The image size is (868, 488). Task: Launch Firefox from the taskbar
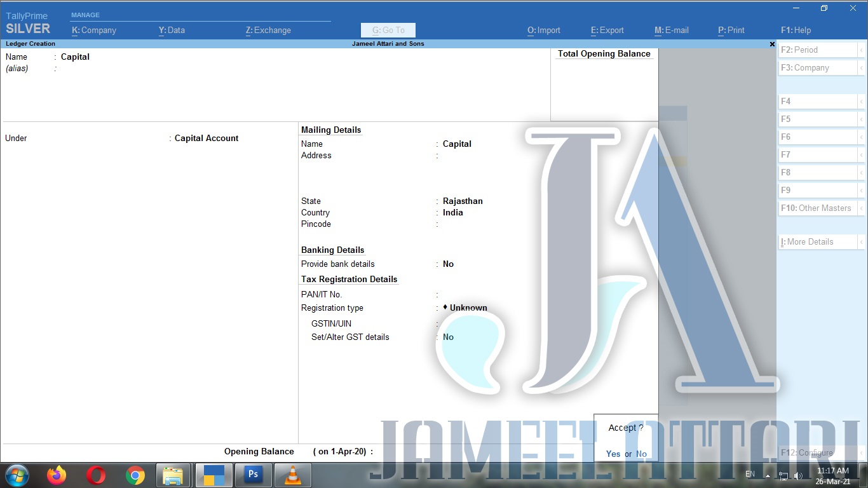tap(57, 475)
